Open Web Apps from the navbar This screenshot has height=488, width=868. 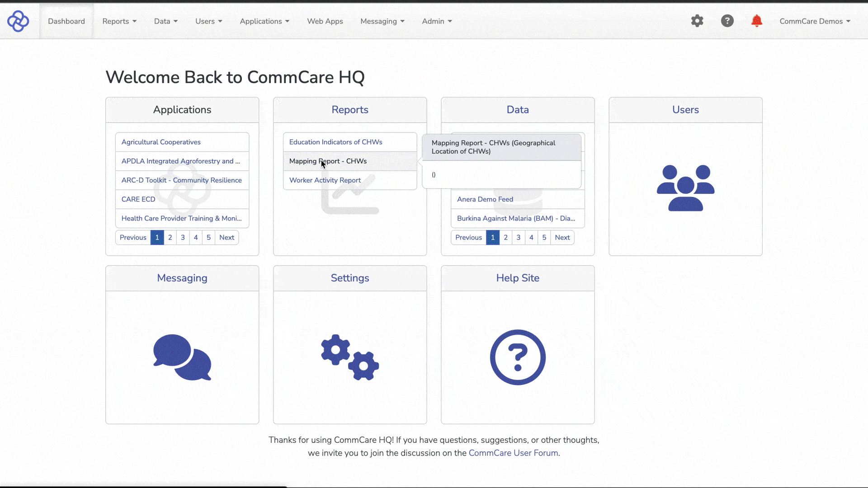pos(325,21)
